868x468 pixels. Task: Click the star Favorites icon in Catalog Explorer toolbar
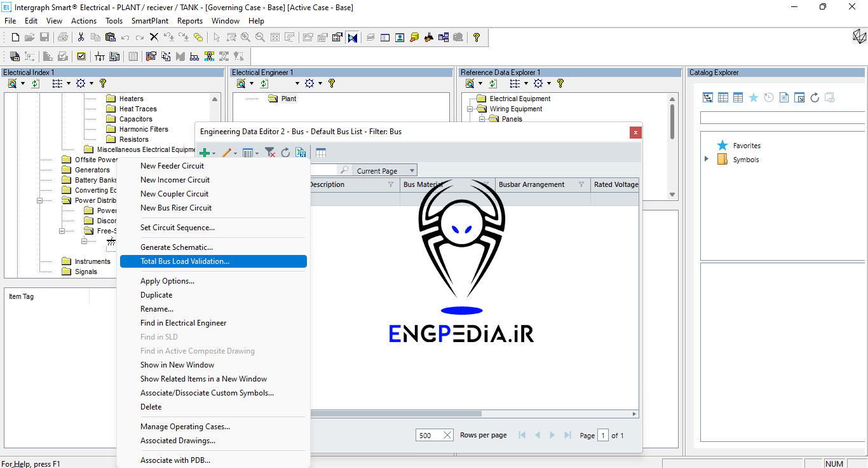(754, 97)
